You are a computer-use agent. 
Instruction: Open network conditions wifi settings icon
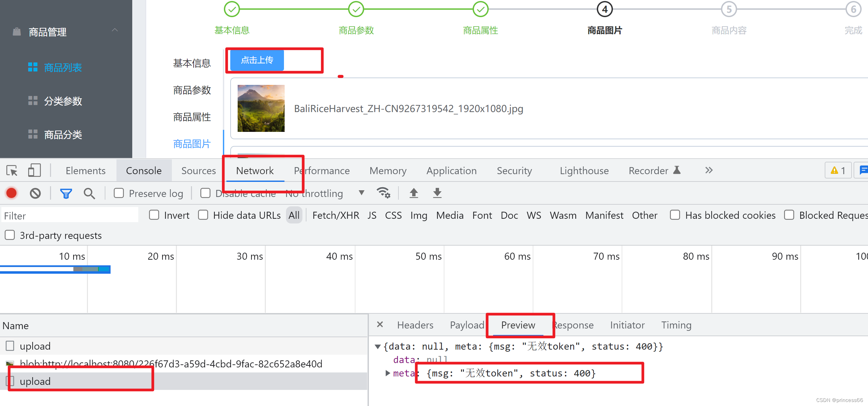pyautogui.click(x=383, y=193)
